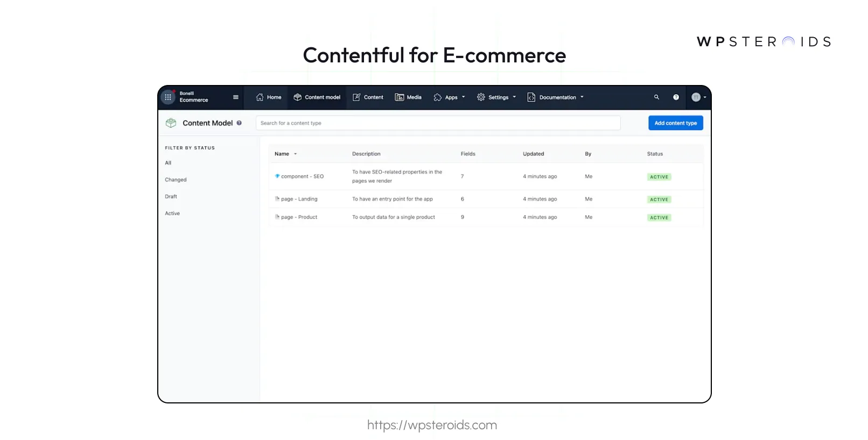Open the help question mark icon
The width and height of the screenshot is (868, 440).
tap(676, 97)
